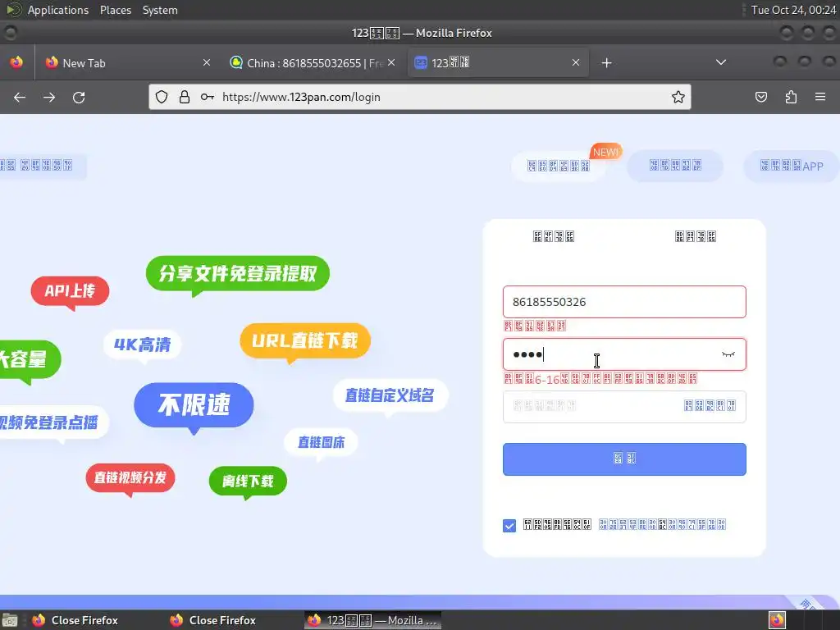
Task: Click the 不限速 blue bubble
Action: click(x=194, y=405)
